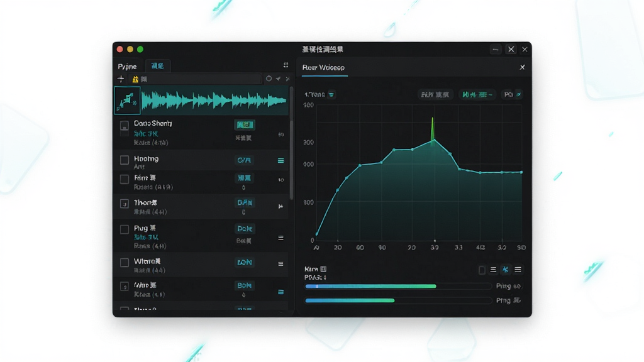Click the gray-text button above the chart
Viewport: 644px width, 362px height.
coord(435,95)
